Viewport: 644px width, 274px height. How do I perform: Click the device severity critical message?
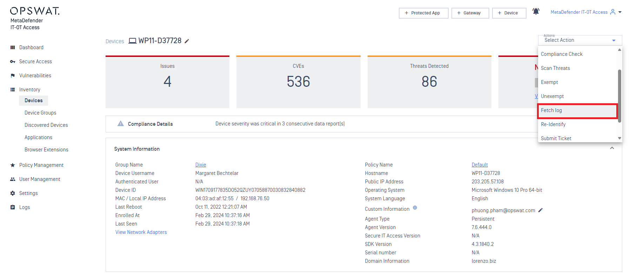coord(280,124)
